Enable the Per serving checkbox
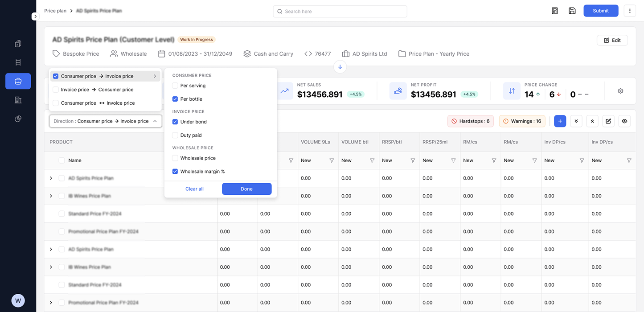Image resolution: width=644 pixels, height=312 pixels. click(175, 86)
